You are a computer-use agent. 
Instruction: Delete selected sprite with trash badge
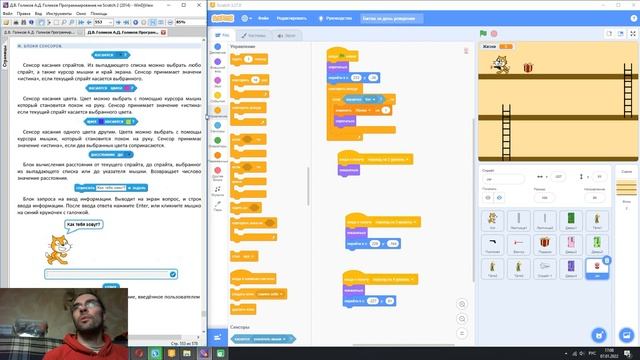coord(607,260)
